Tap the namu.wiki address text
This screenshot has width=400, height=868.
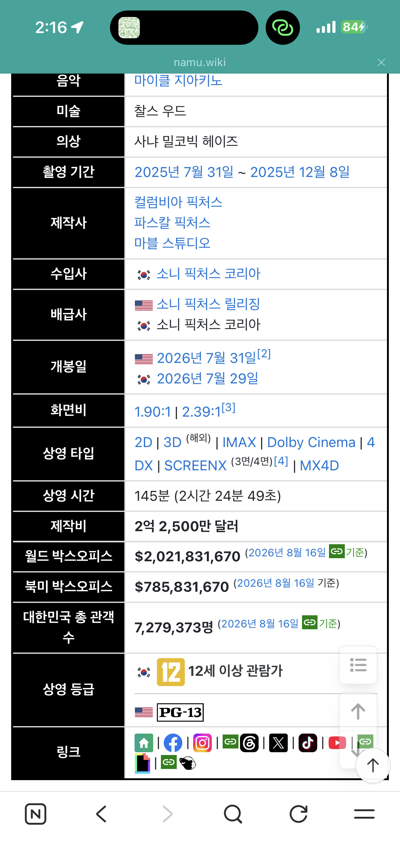200,62
